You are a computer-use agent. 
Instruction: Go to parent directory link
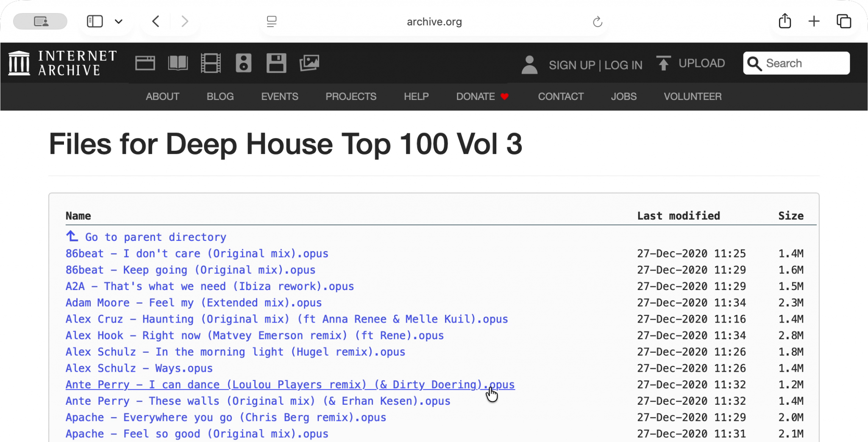click(155, 237)
